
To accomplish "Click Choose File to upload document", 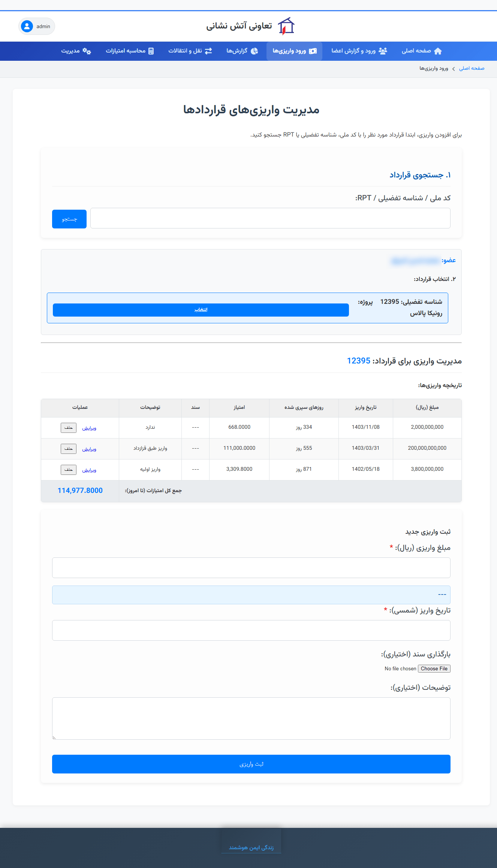I will (434, 668).
